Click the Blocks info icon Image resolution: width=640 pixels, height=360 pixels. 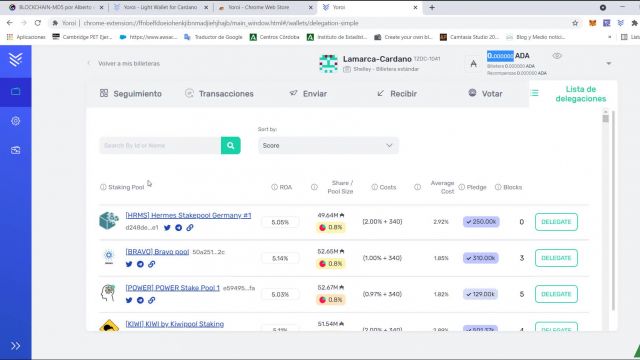click(x=498, y=187)
